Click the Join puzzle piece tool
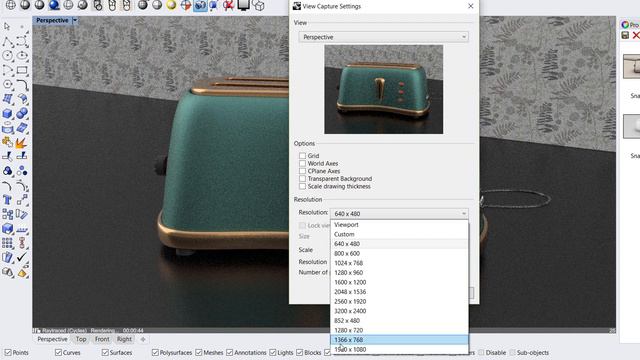Screen dimensions: 640x360 7,142
